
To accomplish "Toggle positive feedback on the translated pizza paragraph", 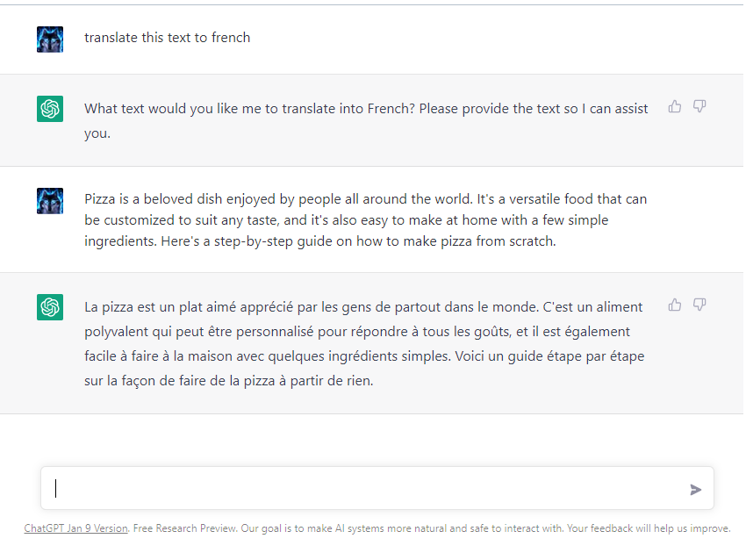I will [x=674, y=303].
